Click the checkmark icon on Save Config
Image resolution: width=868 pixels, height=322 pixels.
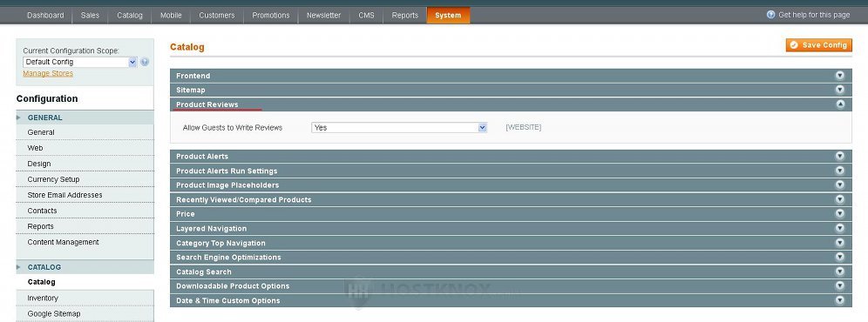tap(795, 45)
